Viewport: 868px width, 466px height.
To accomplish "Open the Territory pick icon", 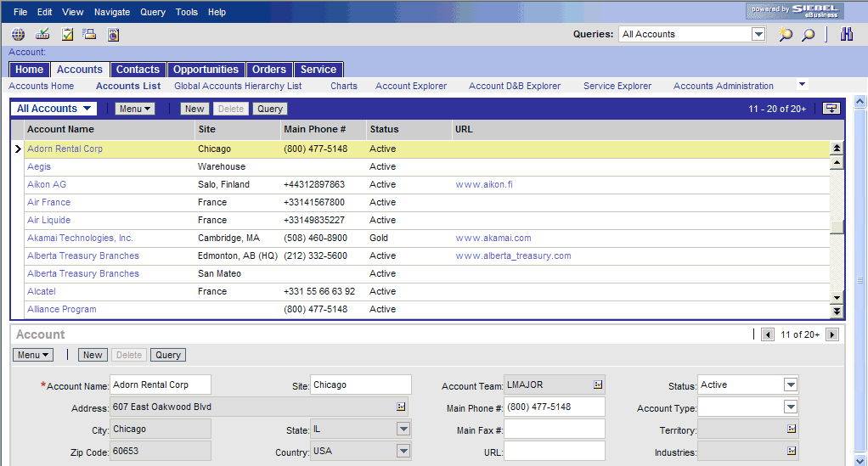I will click(x=792, y=429).
